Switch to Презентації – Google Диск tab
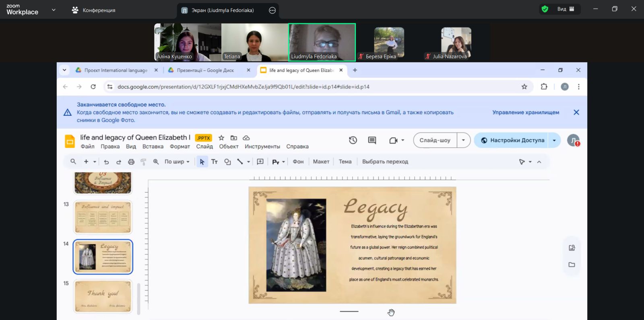This screenshot has width=644, height=320. tap(205, 70)
